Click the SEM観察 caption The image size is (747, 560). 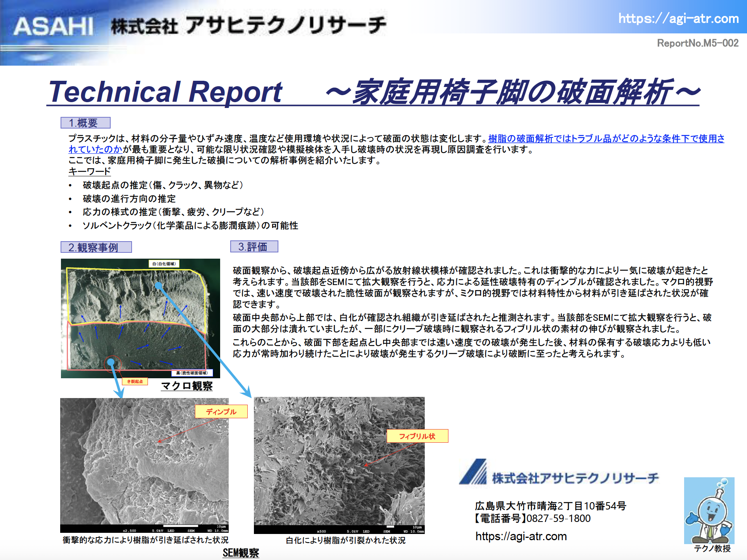(x=241, y=553)
